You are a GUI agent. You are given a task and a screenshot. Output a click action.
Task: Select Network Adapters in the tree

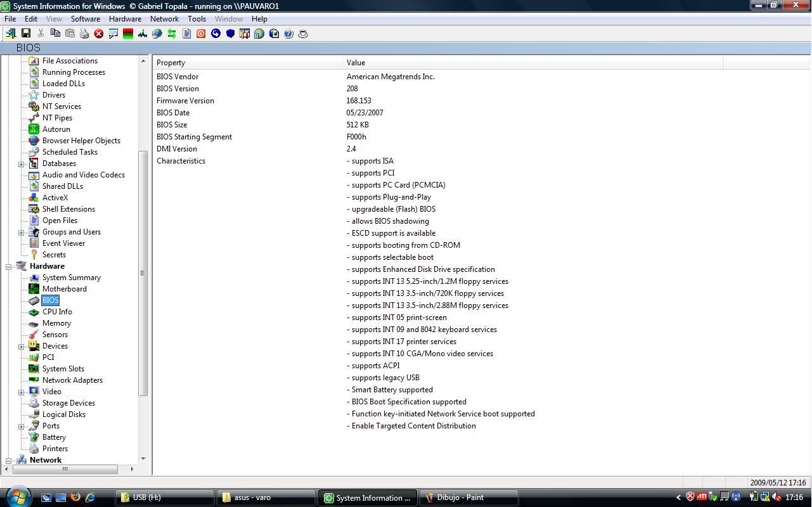pos(72,380)
